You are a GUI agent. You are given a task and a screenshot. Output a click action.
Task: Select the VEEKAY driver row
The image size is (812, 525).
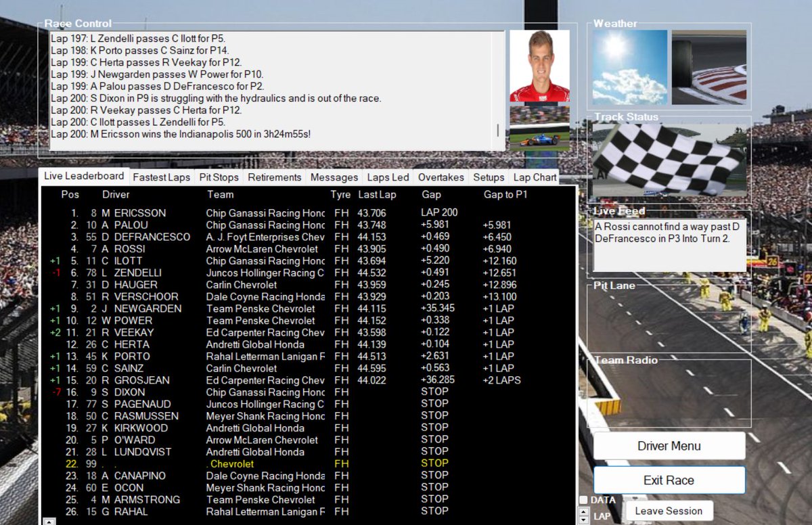point(308,333)
